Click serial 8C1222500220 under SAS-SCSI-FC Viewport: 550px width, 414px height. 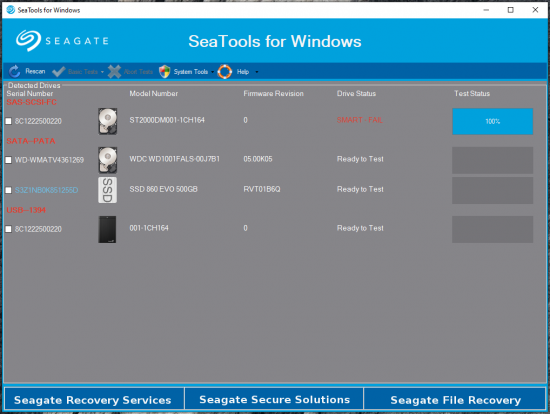tap(38, 121)
